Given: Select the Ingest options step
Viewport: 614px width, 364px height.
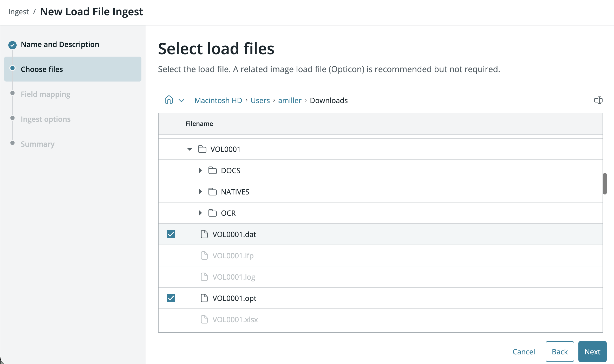Looking at the screenshot, I should pyautogui.click(x=46, y=119).
